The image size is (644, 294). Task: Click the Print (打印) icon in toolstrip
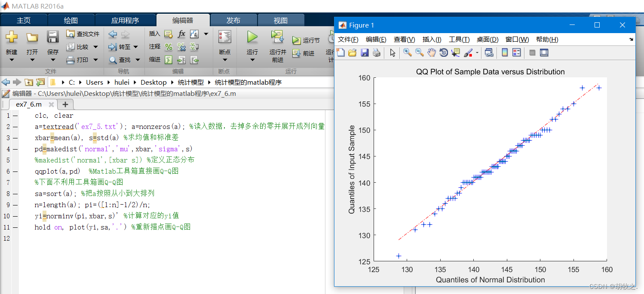coord(71,60)
